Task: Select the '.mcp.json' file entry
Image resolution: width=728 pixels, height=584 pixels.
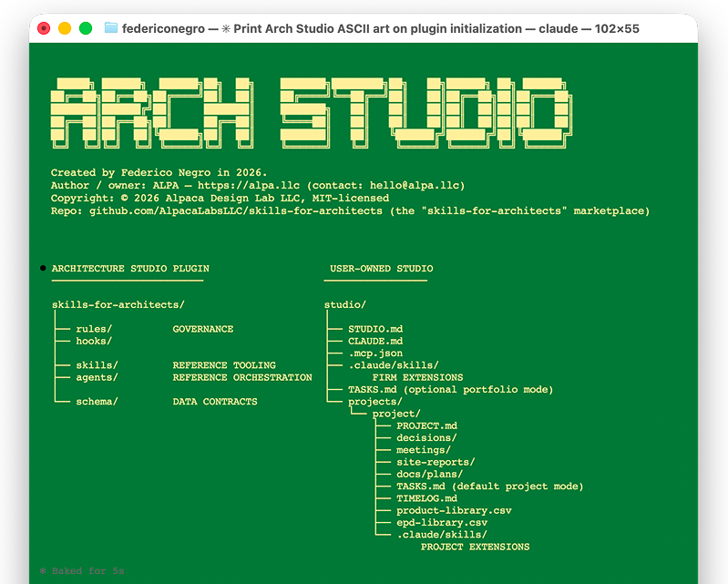Action: (x=375, y=353)
